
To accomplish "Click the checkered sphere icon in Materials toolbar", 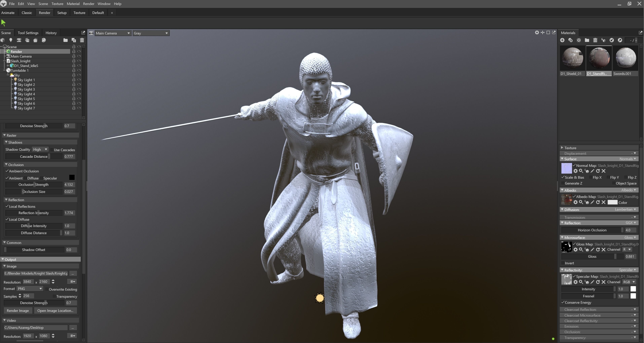I will pos(579,40).
